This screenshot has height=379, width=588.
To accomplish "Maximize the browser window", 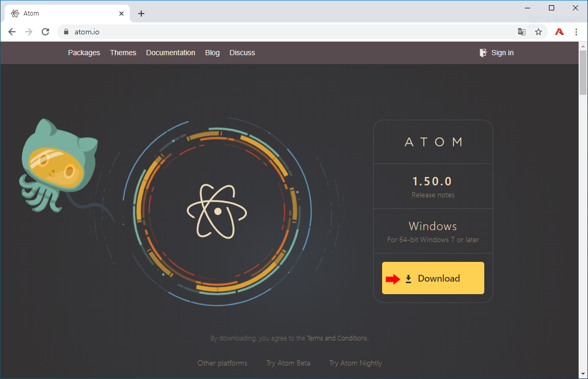I will coord(552,8).
